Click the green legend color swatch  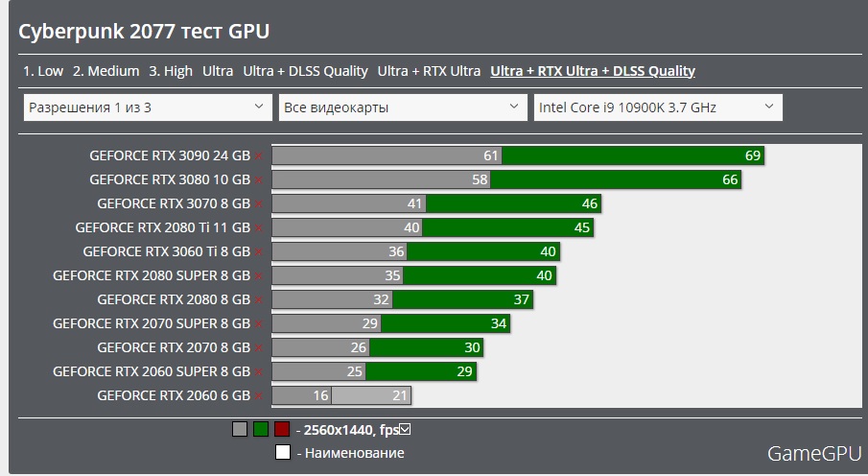261,429
